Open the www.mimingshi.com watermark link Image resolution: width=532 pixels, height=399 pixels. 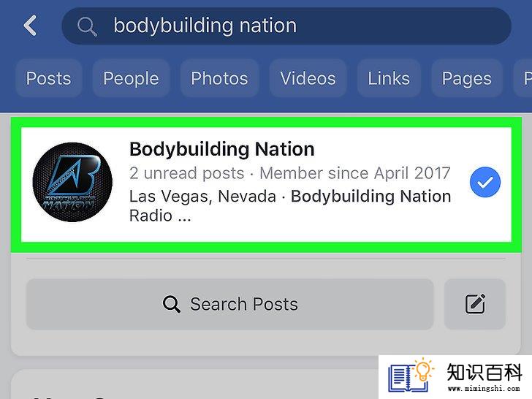484,389
